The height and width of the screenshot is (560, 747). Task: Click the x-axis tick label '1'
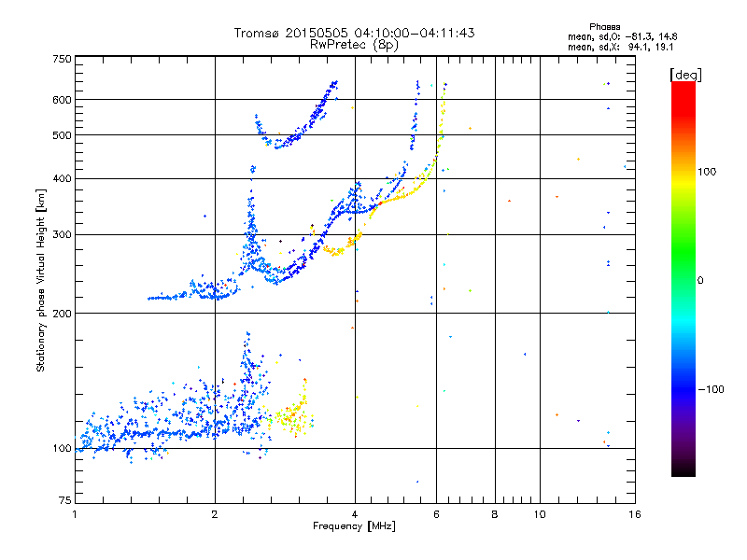click(75, 514)
